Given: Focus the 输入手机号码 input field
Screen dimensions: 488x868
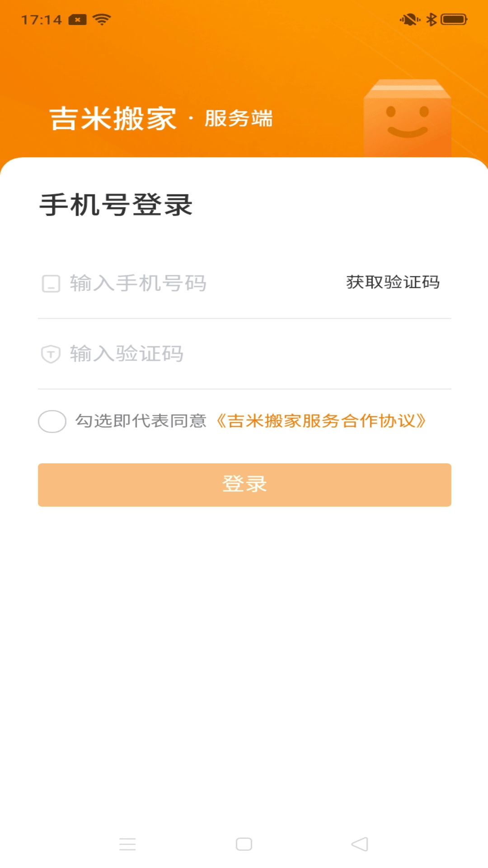Looking at the screenshot, I should [x=190, y=283].
